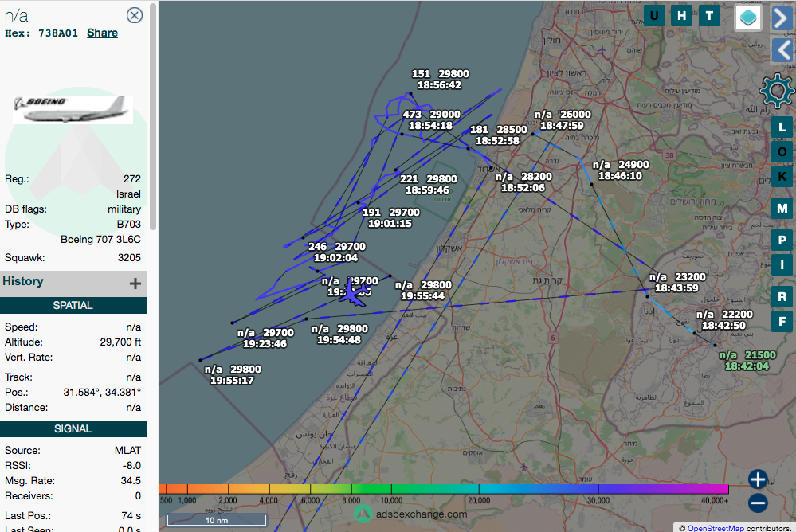Toggle the K map button

click(x=782, y=176)
